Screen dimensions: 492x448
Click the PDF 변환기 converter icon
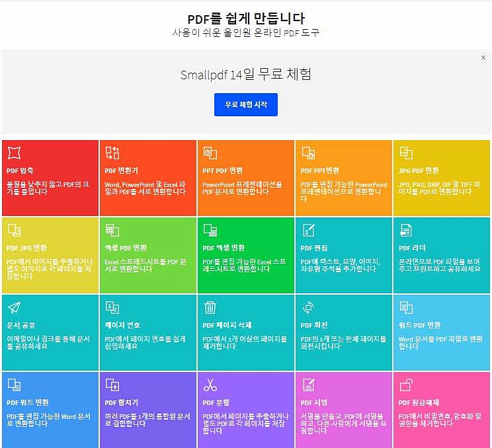point(112,153)
